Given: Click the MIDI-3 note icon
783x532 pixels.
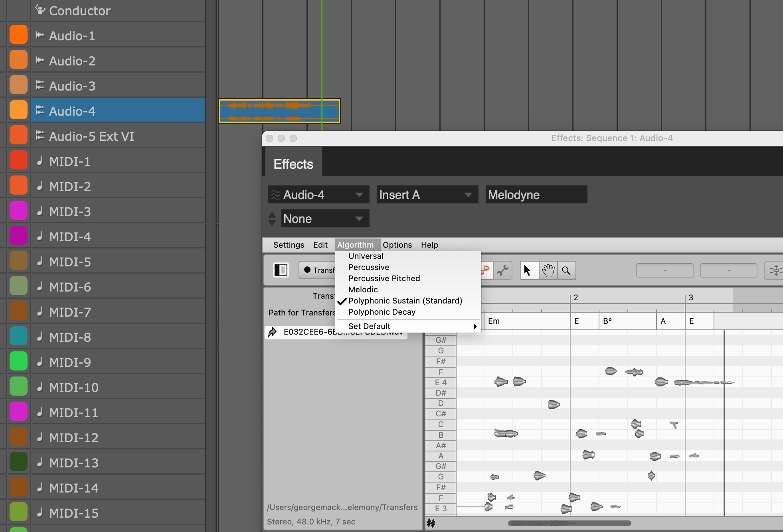Looking at the screenshot, I should pos(40,211).
